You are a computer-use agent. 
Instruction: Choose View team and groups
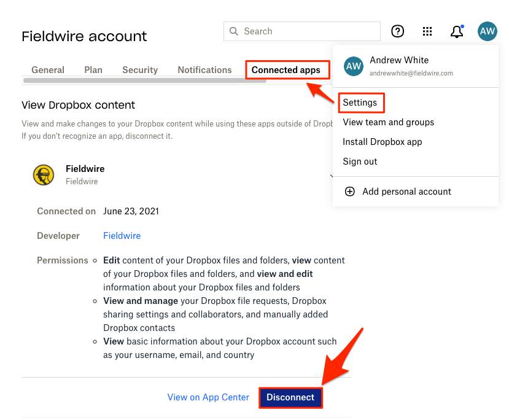pos(388,122)
